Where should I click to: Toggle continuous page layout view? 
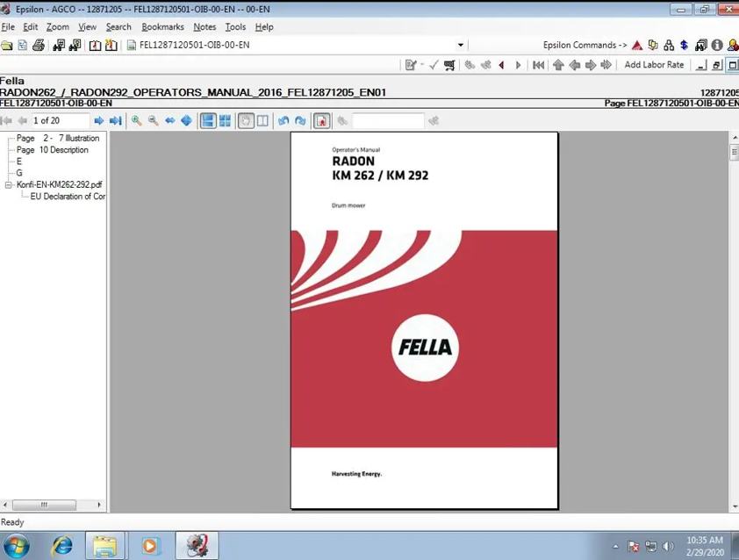[x=208, y=120]
